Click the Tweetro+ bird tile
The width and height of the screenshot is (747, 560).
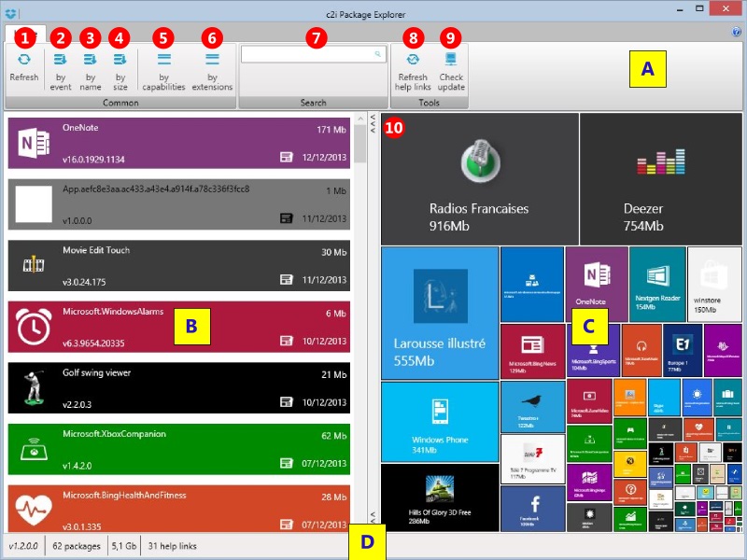pyautogui.click(x=532, y=406)
